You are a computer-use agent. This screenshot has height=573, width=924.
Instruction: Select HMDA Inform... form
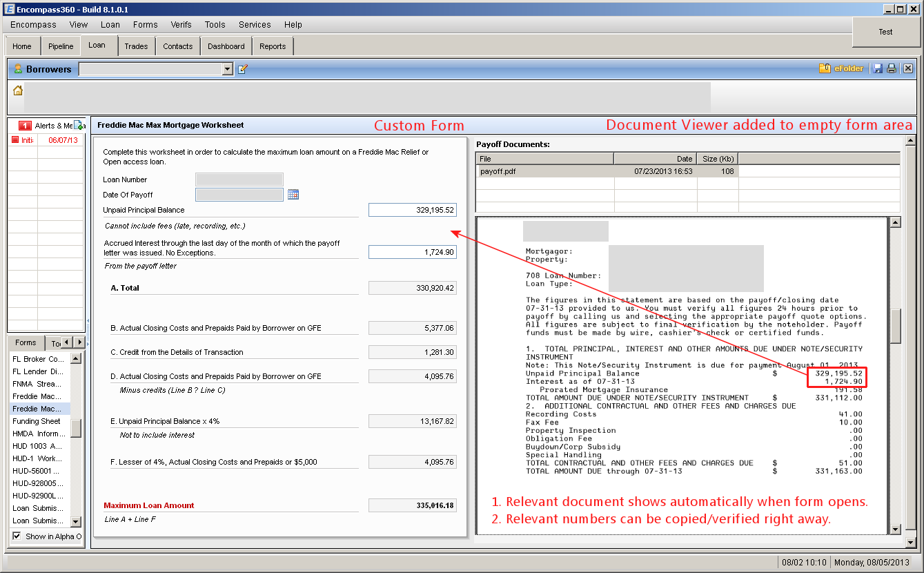click(x=39, y=434)
